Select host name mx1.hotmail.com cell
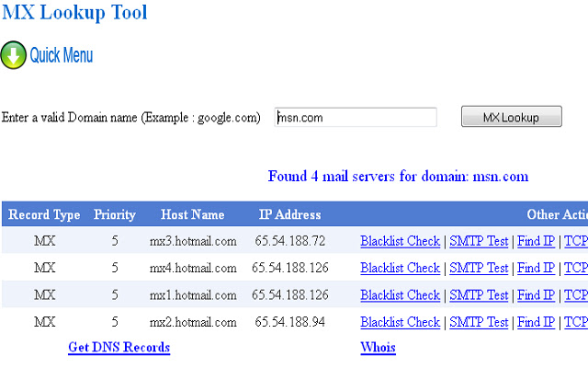 coord(193,295)
